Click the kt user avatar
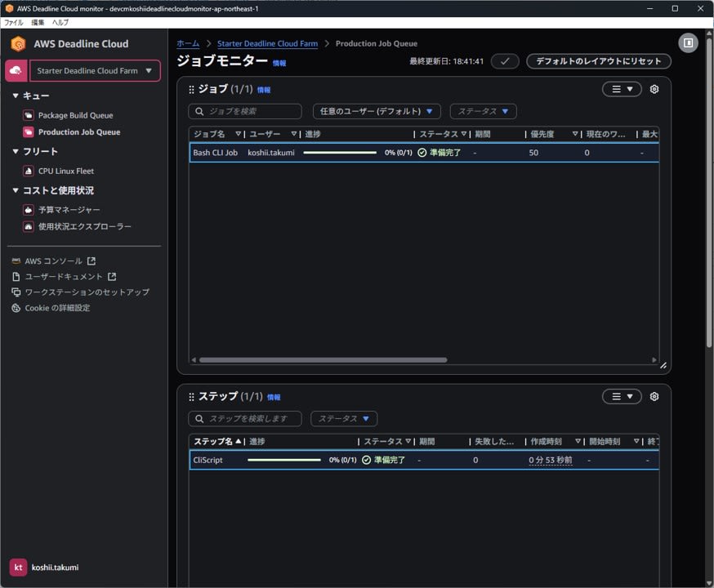This screenshot has height=588, width=714. 18,568
